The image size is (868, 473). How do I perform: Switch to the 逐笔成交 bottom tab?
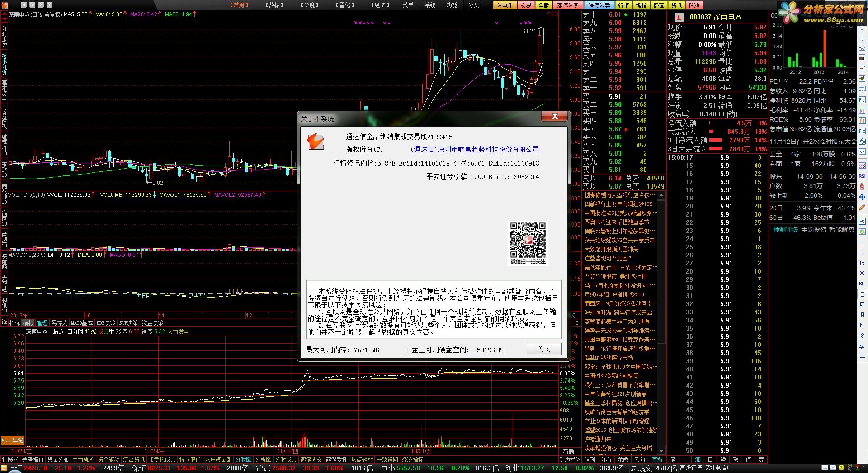point(311,459)
